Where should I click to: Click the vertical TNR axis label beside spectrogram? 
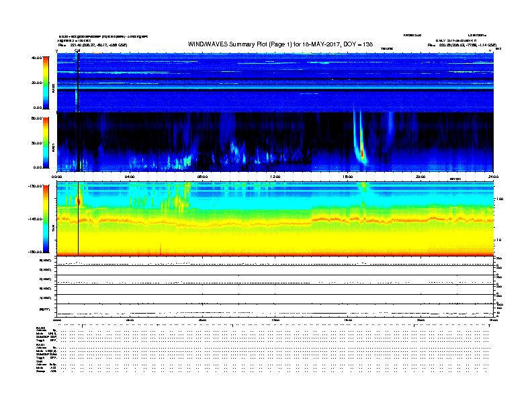click(53, 230)
